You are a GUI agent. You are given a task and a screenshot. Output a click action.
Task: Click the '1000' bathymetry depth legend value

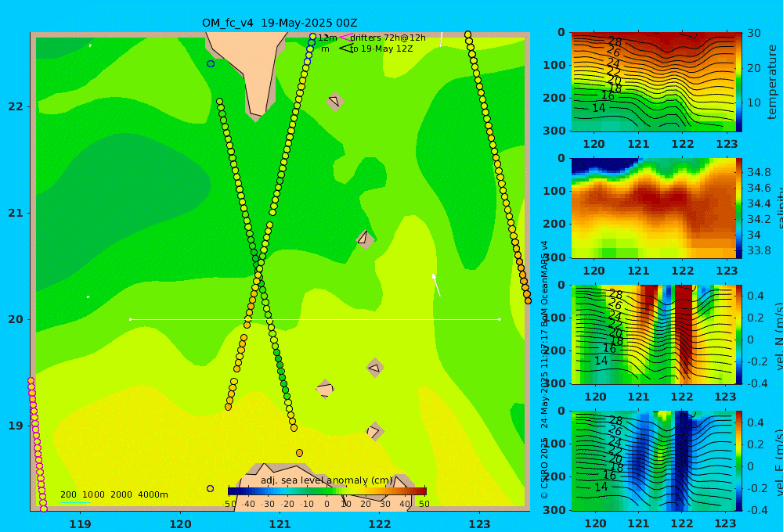tap(93, 494)
